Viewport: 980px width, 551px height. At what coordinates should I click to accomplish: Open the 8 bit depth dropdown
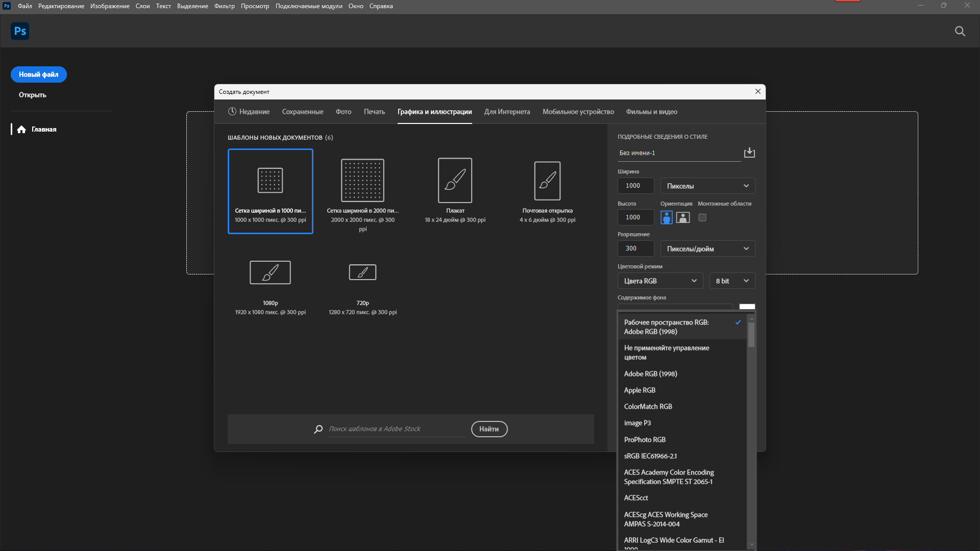click(732, 281)
